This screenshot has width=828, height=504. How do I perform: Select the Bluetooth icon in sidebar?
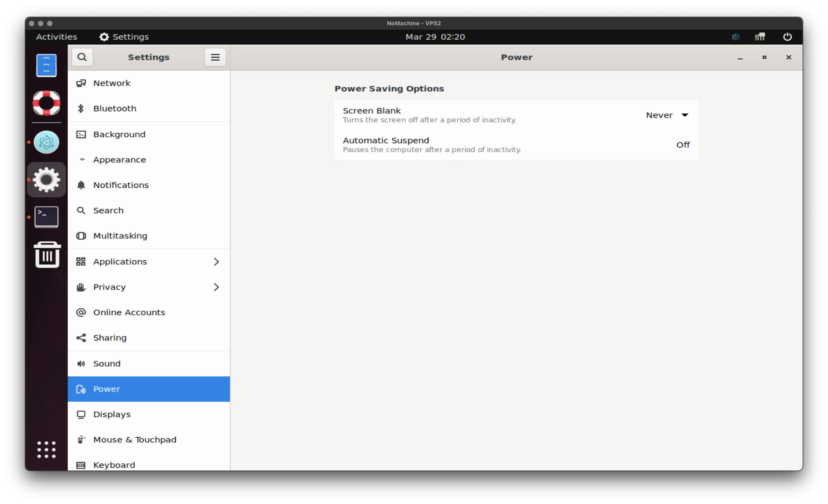[81, 108]
